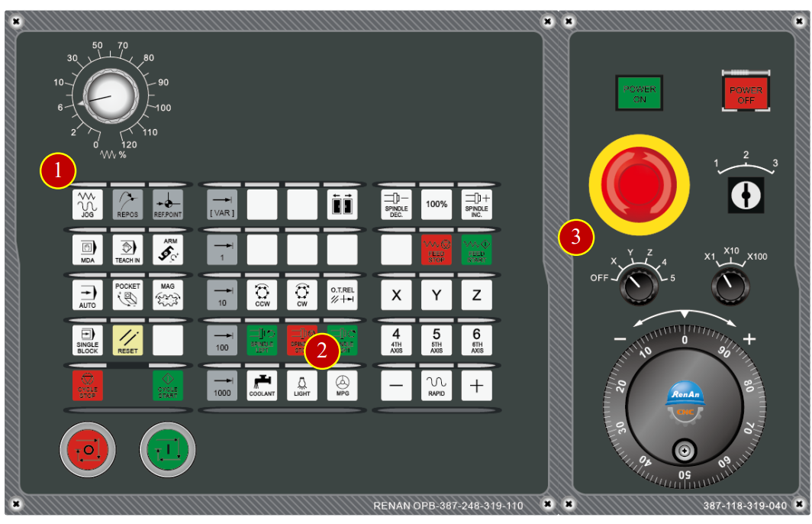Click the handwheel minus direction sign
Screen dimensions: 812x524
click(x=620, y=339)
